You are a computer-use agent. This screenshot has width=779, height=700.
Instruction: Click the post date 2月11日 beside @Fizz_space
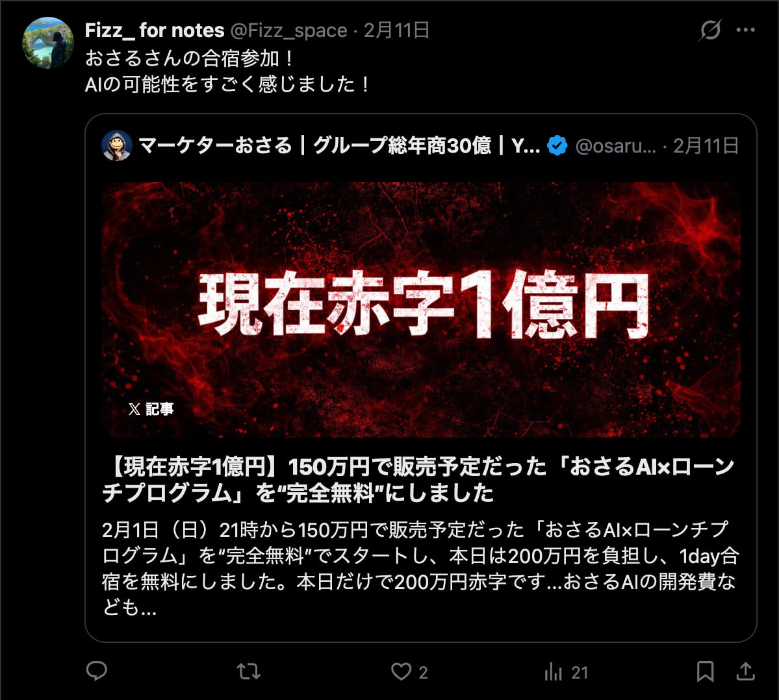click(396, 31)
